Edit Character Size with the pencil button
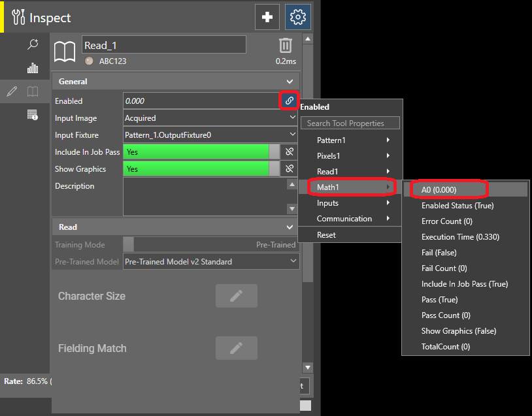 236,296
